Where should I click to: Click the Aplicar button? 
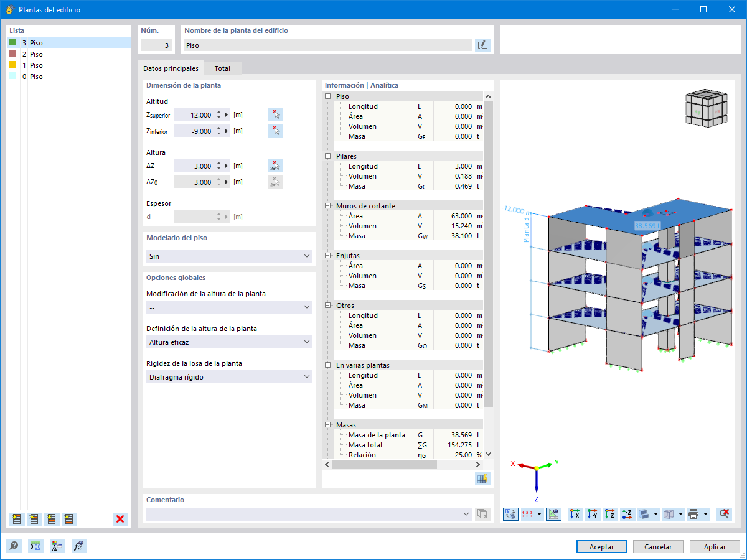point(715,547)
